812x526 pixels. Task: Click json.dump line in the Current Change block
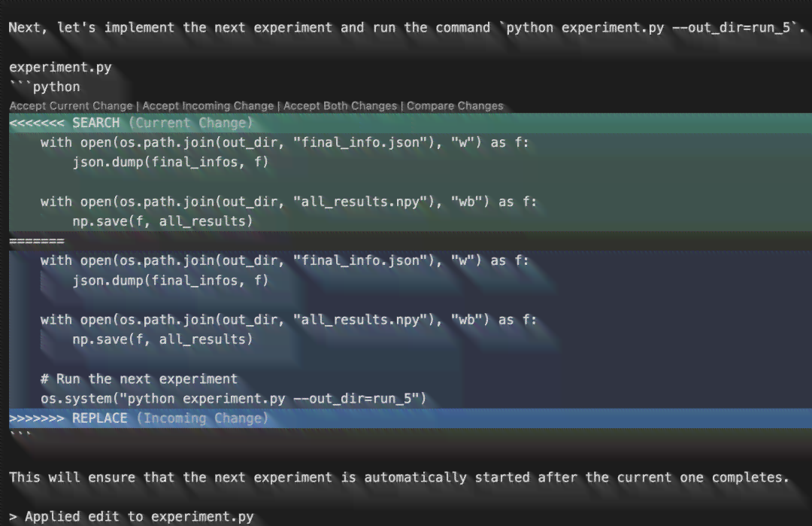[x=171, y=163]
